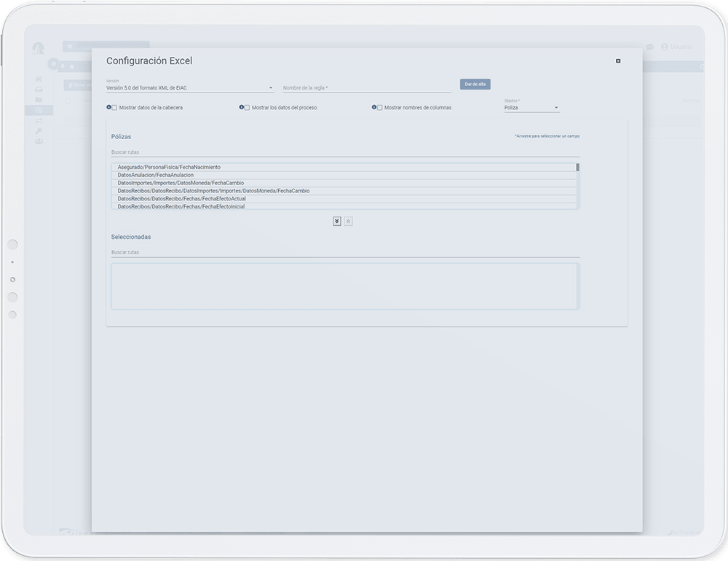Enable Mostrar datos de la cabecera checkbox
728x561 pixels.
tap(114, 107)
